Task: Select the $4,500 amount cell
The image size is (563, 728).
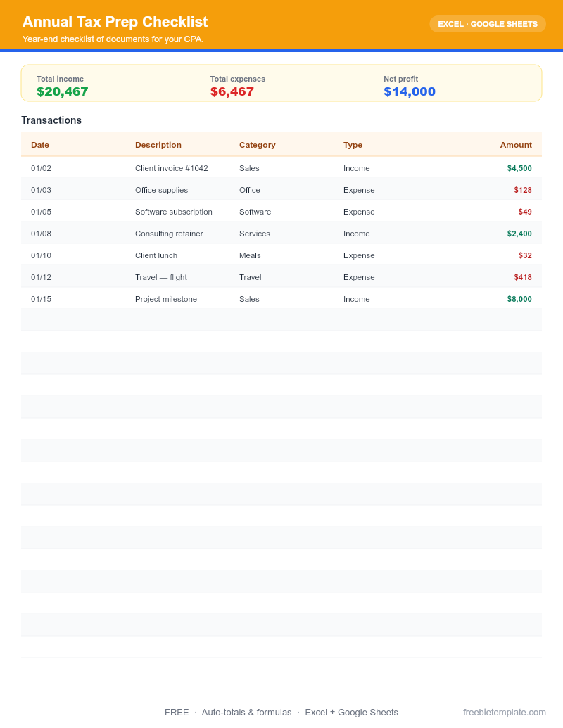Action: coord(519,168)
